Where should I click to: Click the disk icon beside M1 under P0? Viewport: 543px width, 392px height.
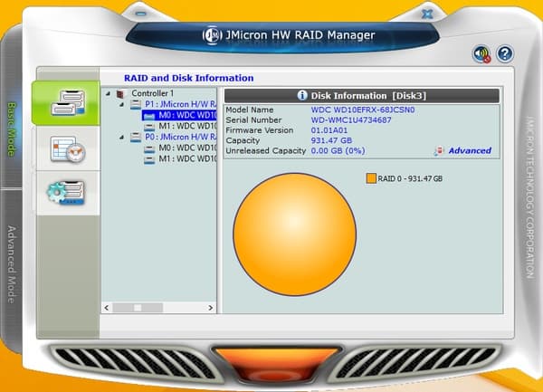(x=149, y=160)
